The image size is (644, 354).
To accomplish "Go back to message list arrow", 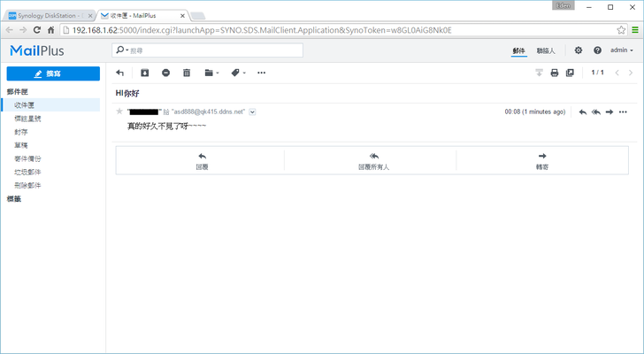I will (x=120, y=73).
